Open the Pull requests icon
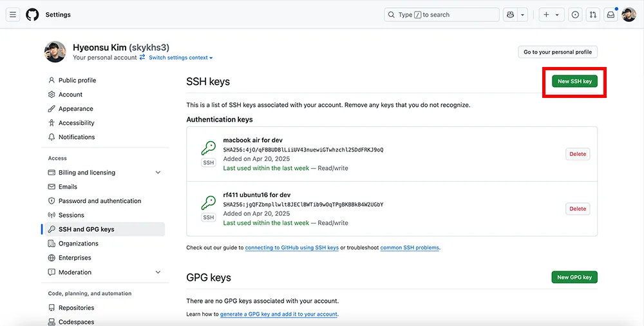Image resolution: width=644 pixels, height=326 pixels. coord(592,15)
